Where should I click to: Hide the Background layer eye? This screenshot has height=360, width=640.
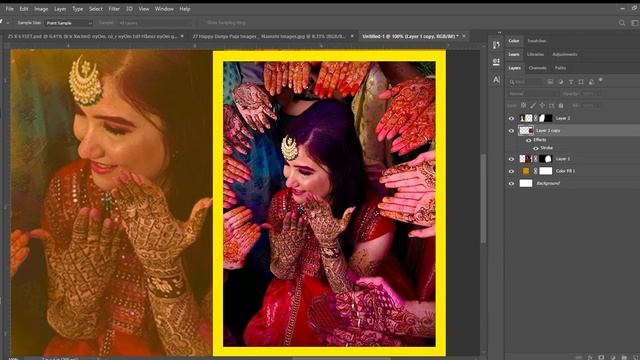tap(511, 184)
